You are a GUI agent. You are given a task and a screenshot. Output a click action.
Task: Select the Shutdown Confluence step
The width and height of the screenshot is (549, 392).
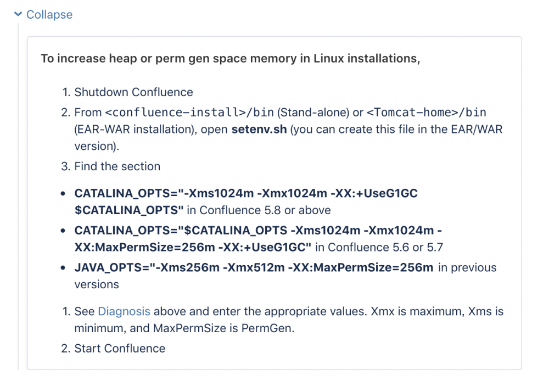pyautogui.click(x=133, y=92)
